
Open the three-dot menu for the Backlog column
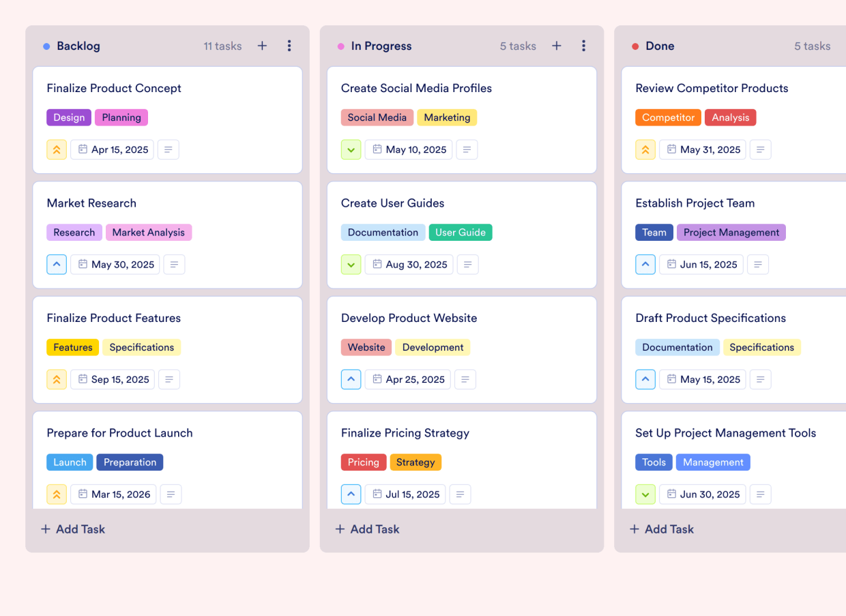(x=289, y=46)
